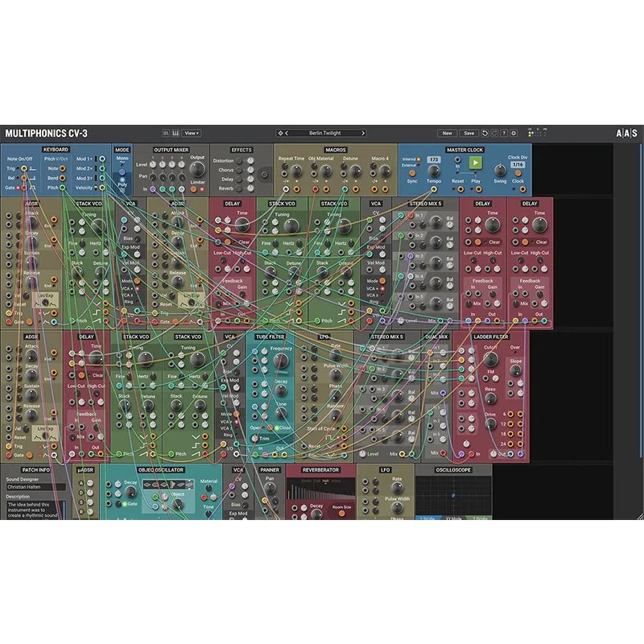Start the Master Clock with green play button

tap(476, 163)
